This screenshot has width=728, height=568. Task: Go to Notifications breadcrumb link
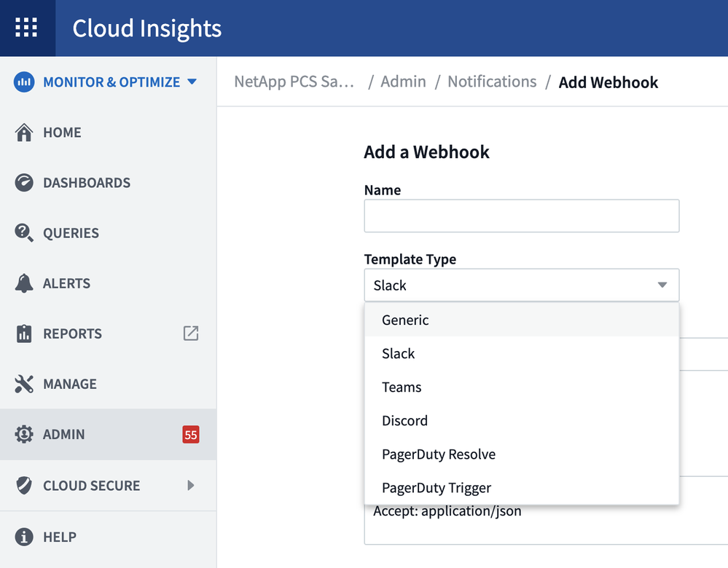click(492, 82)
